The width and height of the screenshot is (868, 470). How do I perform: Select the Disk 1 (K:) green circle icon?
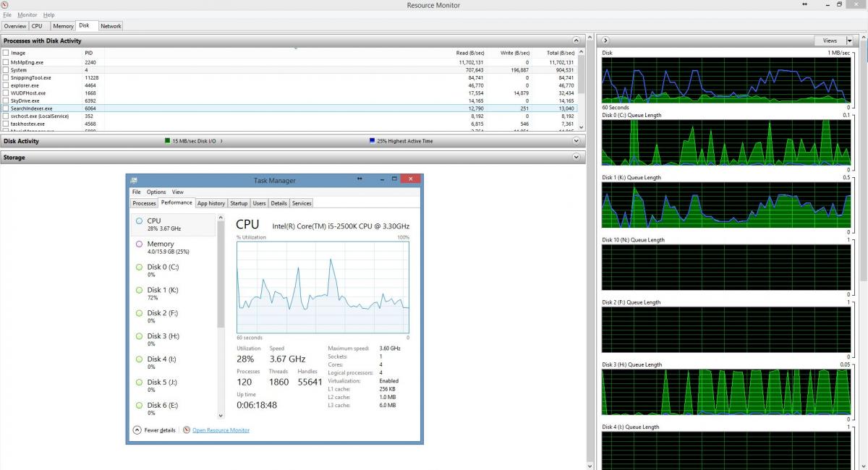139,290
